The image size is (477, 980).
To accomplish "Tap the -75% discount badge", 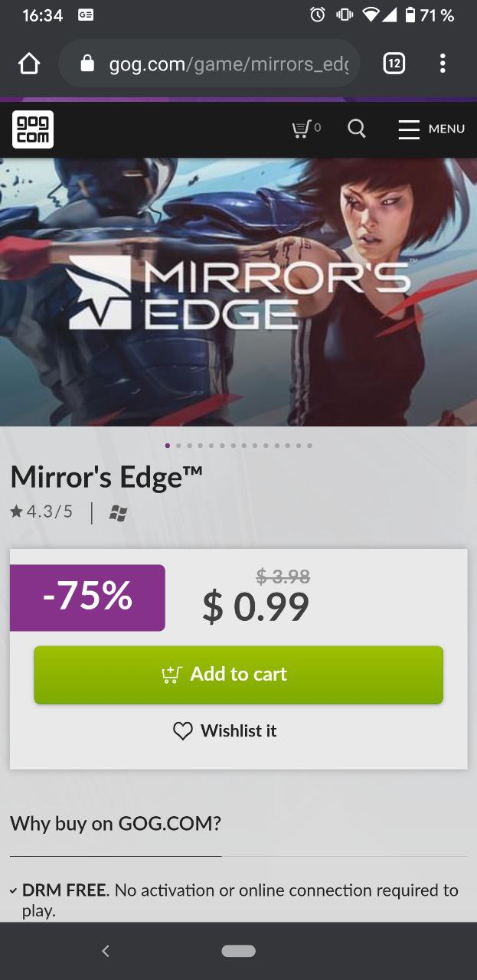I will coord(87,597).
